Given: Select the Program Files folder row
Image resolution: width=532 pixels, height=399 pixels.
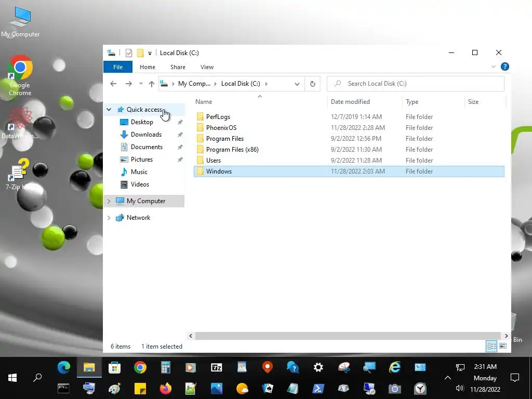Looking at the screenshot, I should point(349,138).
